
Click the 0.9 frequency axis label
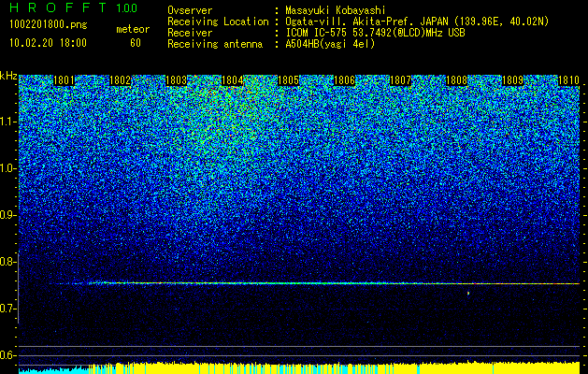[7, 215]
